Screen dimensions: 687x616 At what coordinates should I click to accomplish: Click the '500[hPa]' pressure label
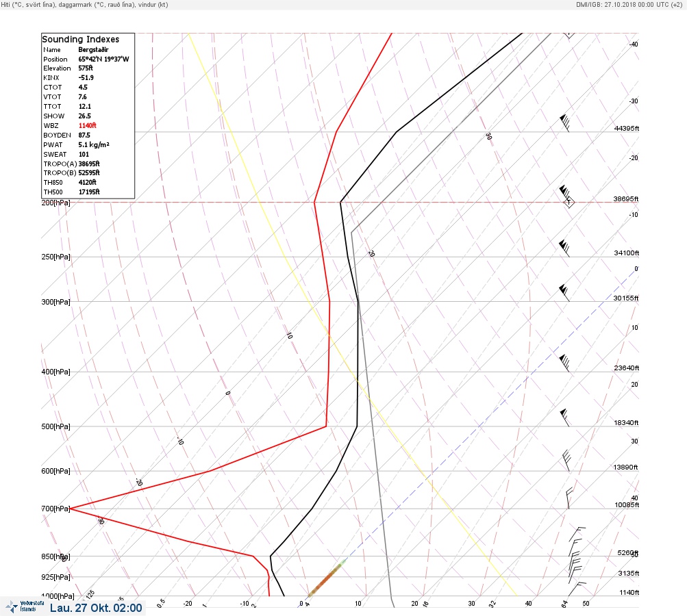(55, 426)
